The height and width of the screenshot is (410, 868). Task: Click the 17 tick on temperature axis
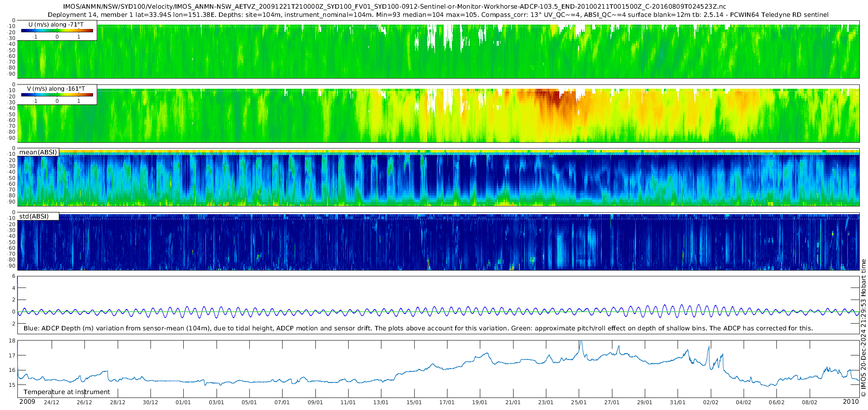click(x=12, y=355)
